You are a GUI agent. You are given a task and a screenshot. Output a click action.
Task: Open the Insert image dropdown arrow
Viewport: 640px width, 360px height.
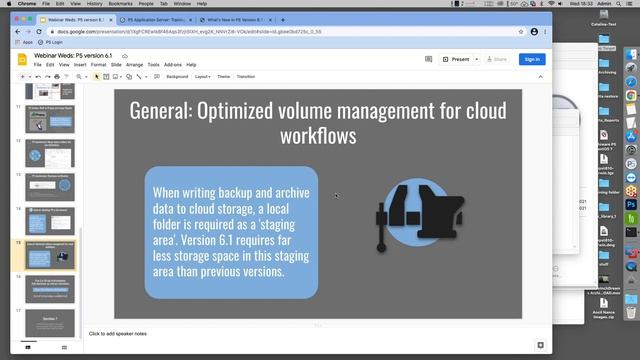(121, 77)
